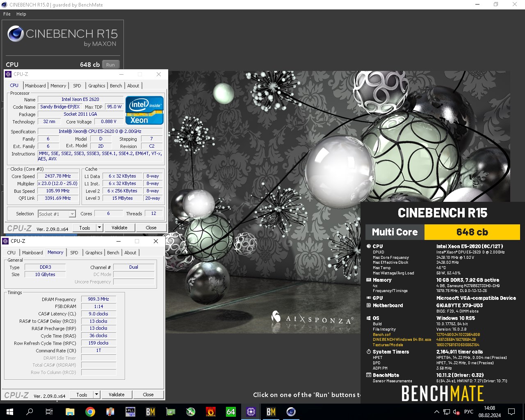Switch to Cinebench sphere taskbar icon
Viewport: 525px width, 420px height.
click(x=291, y=412)
